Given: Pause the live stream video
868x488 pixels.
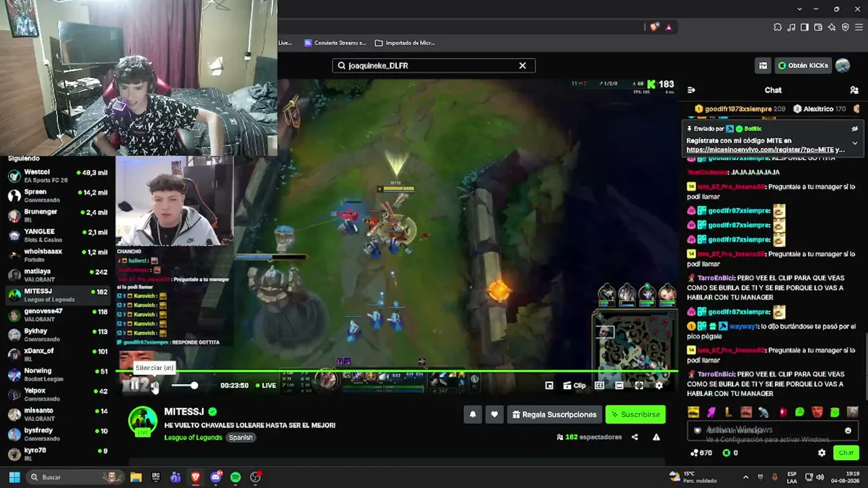Looking at the screenshot, I should [135, 386].
